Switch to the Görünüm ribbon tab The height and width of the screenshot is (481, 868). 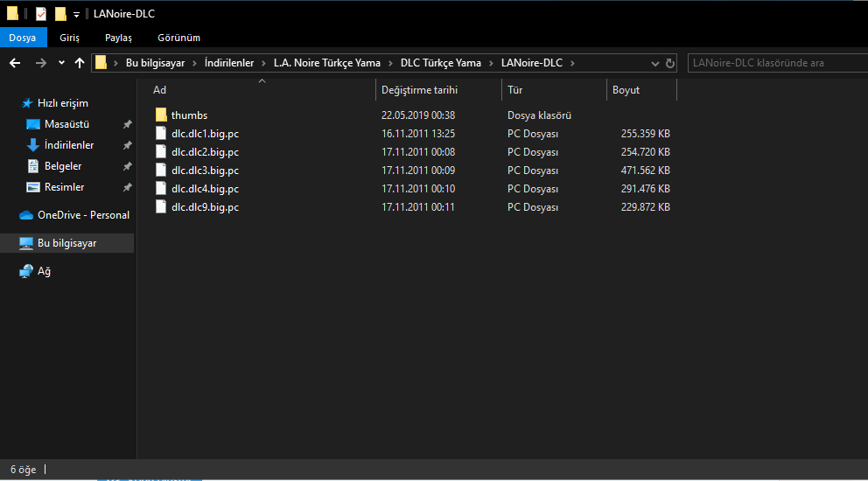[178, 38]
